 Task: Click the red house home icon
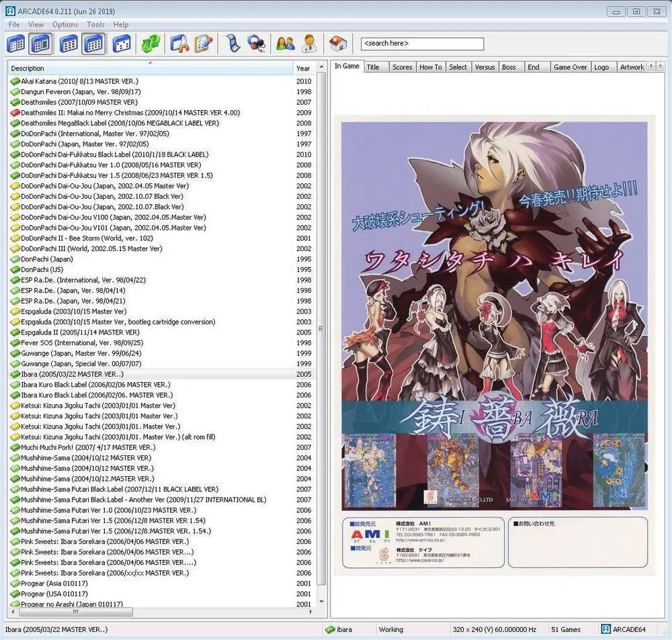[338, 44]
